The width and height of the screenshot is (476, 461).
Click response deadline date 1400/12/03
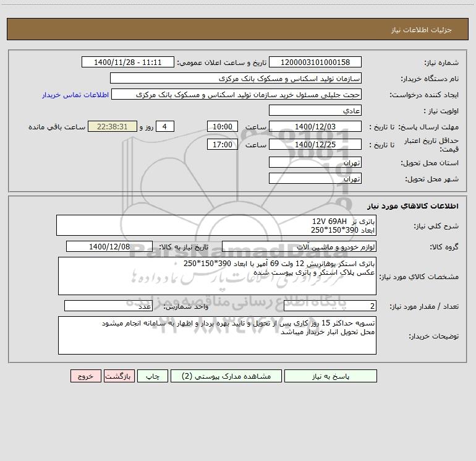[x=315, y=126]
